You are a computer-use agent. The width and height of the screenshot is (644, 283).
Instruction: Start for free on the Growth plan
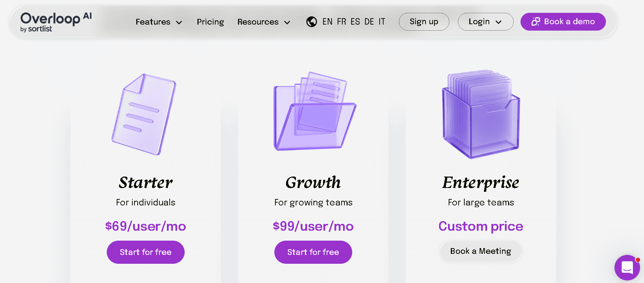pos(313,252)
